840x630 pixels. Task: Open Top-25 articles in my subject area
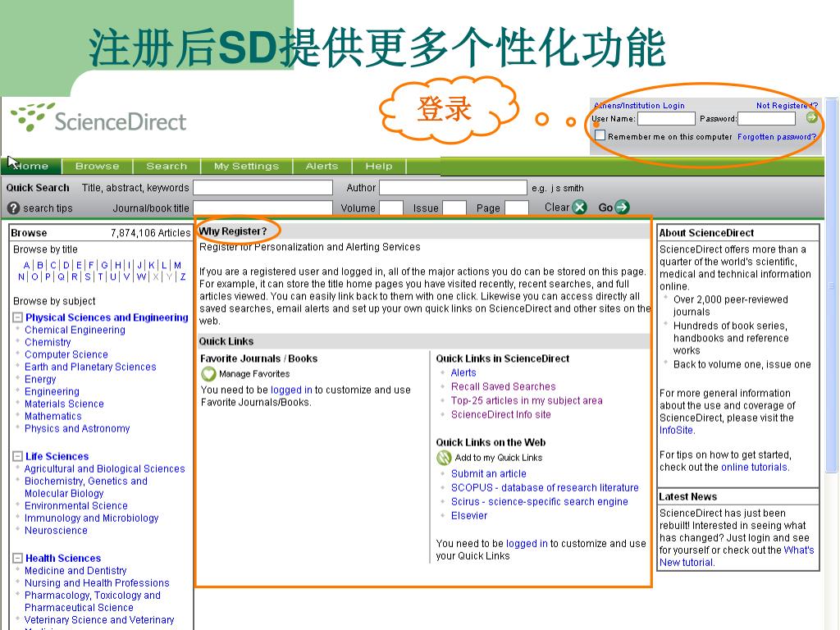click(526, 401)
